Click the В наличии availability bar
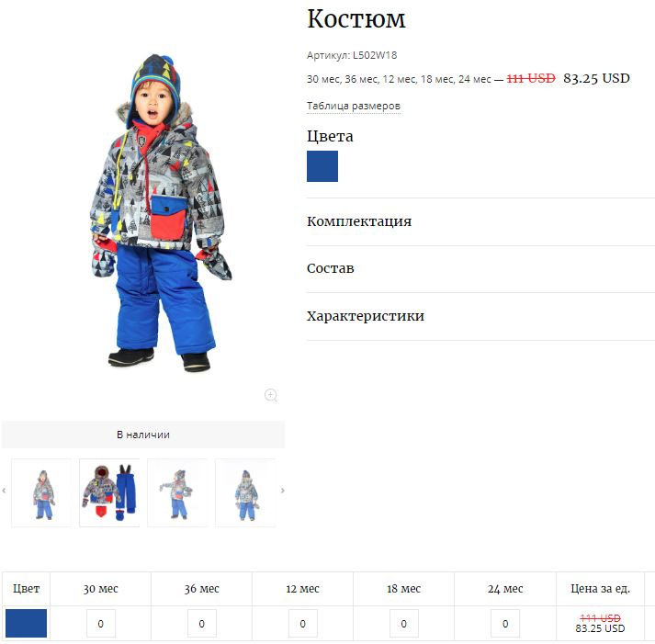This screenshot has height=644, width=655. pos(143,435)
